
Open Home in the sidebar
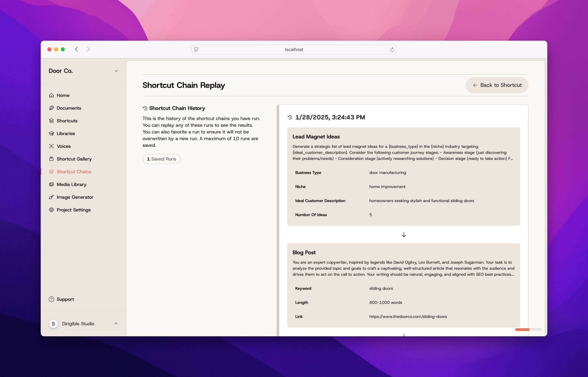tap(63, 95)
